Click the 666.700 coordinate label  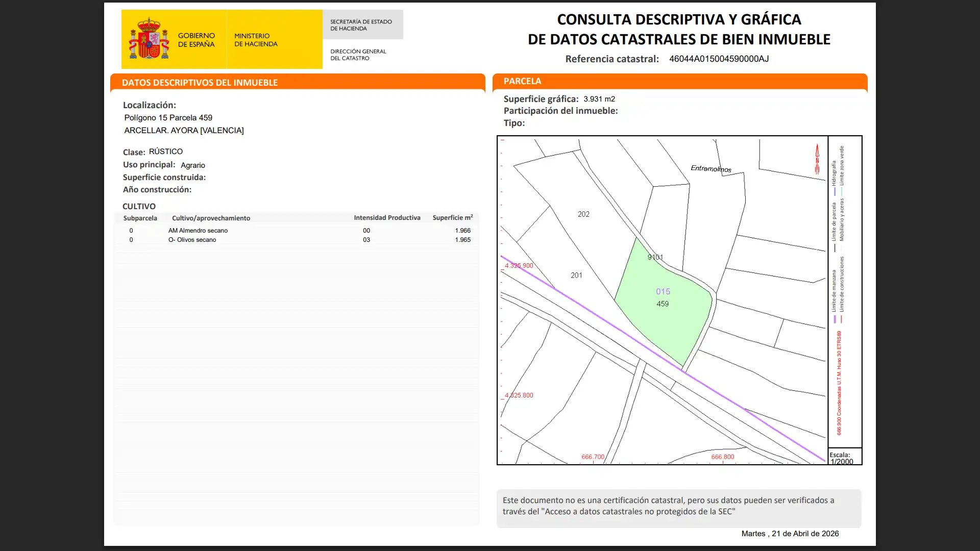click(x=593, y=457)
